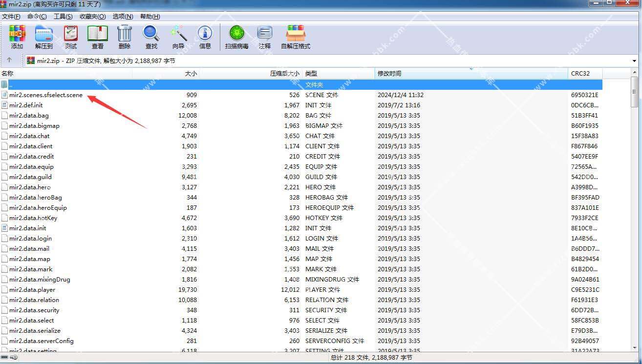Click the parent folder ".." icon
The image size is (642, 364).
pyautogui.click(x=4, y=84)
